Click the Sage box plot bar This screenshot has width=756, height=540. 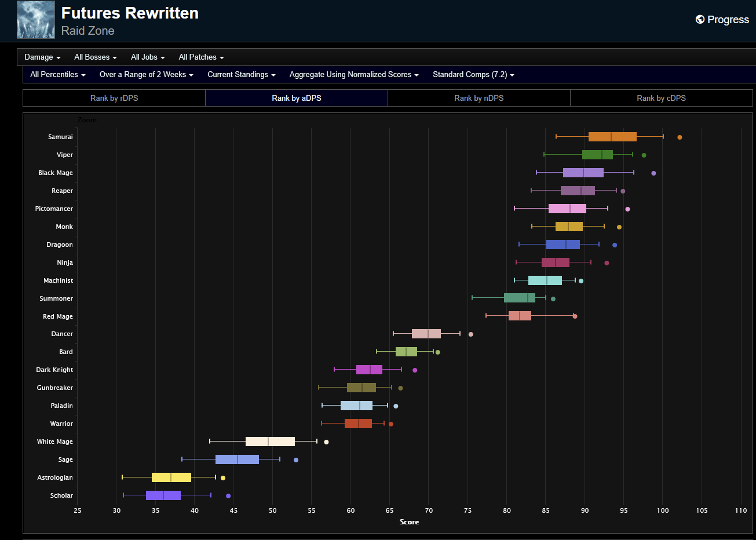pos(237,459)
